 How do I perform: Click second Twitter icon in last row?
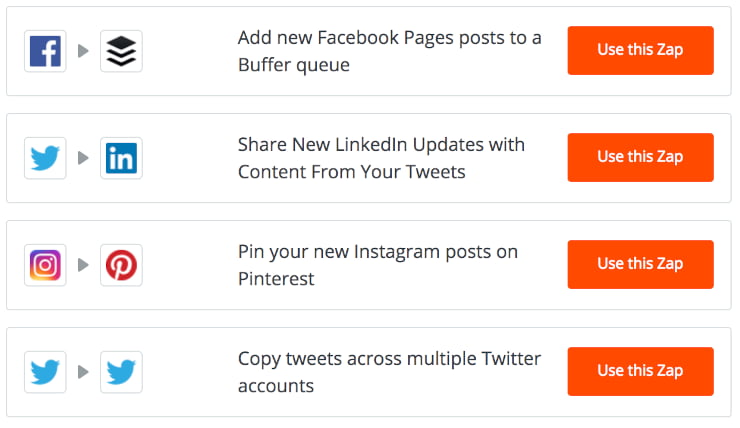pos(121,372)
